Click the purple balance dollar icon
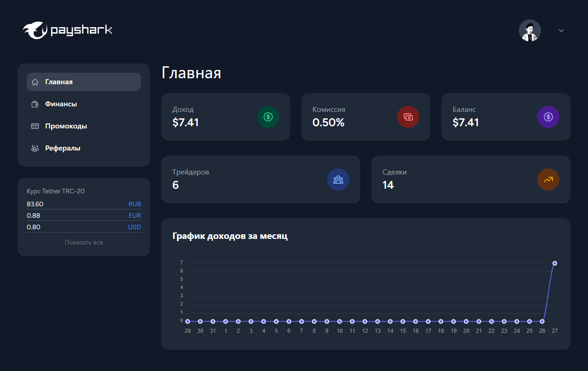The width and height of the screenshot is (588, 371). pyautogui.click(x=548, y=117)
